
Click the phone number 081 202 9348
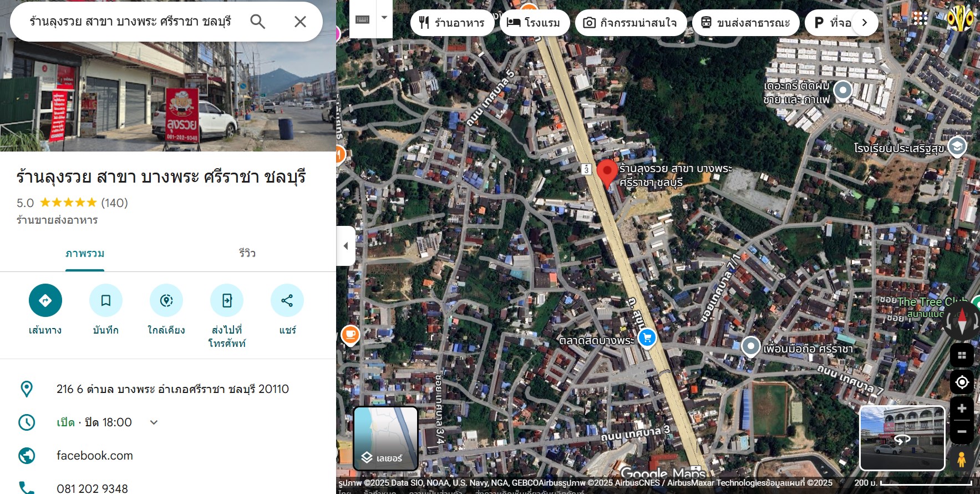(x=92, y=488)
